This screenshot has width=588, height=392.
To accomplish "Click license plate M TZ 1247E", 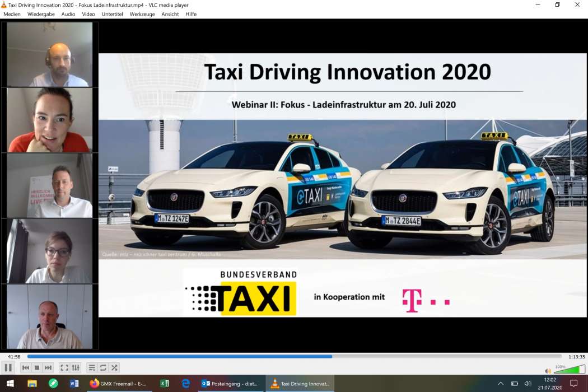I will tap(172, 218).
